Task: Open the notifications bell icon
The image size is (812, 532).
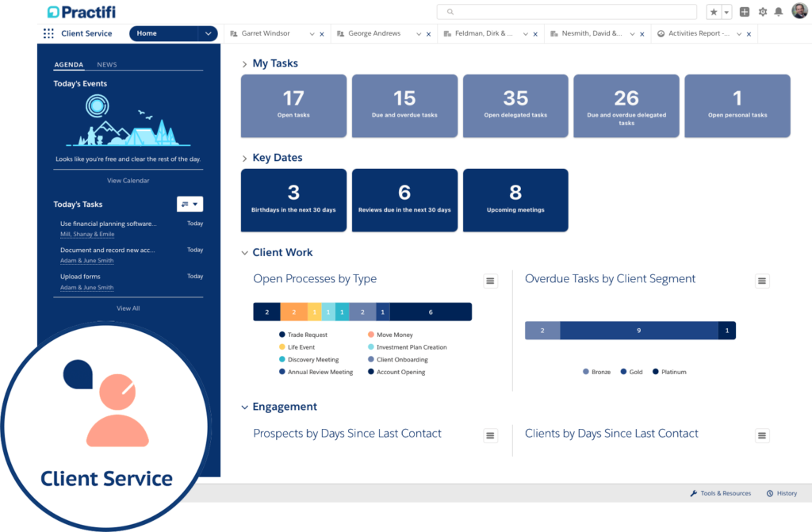Action: (x=780, y=11)
